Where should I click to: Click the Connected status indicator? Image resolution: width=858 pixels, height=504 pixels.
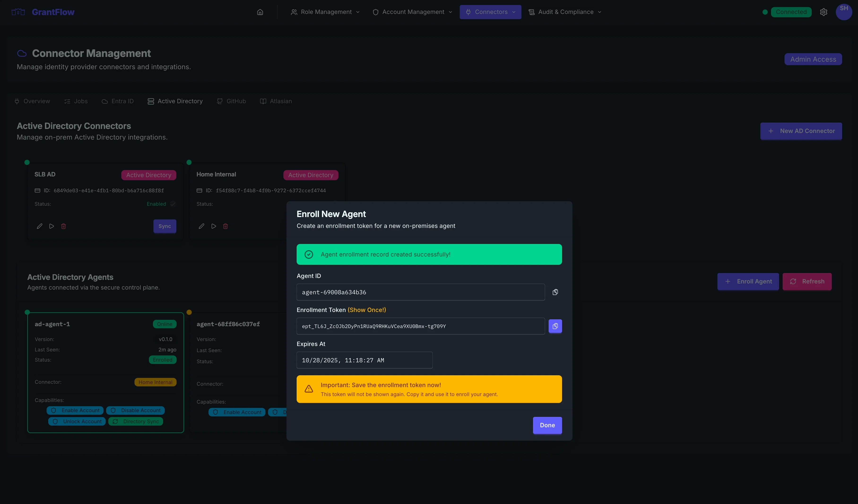tap(791, 12)
